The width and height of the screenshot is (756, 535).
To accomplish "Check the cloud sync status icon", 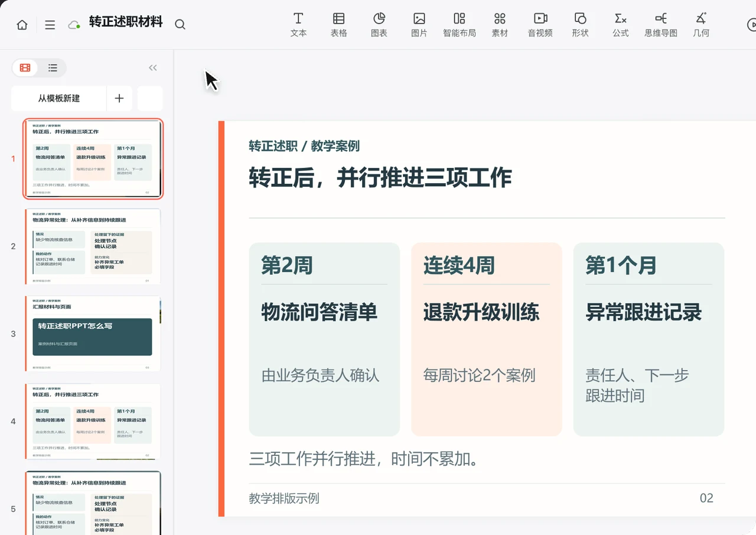I will coord(74,25).
